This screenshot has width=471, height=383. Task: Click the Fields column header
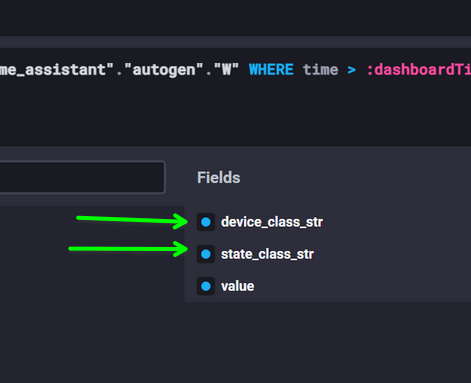218,177
